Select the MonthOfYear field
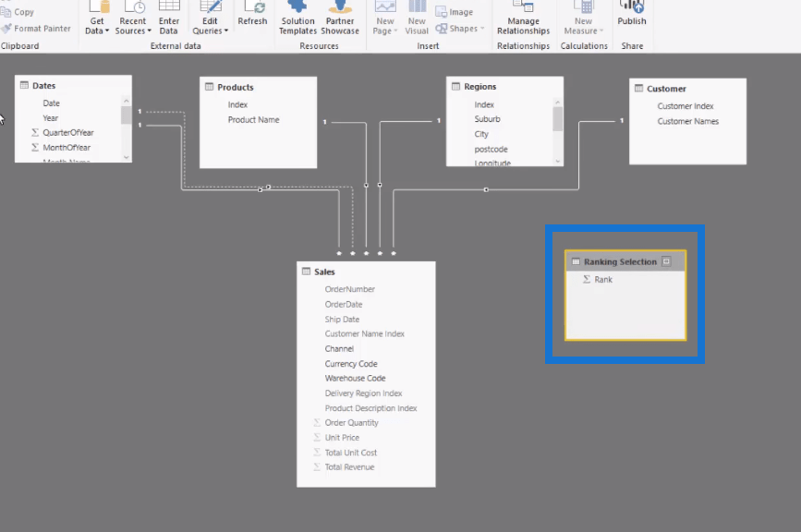This screenshot has width=801, height=532. (67, 148)
